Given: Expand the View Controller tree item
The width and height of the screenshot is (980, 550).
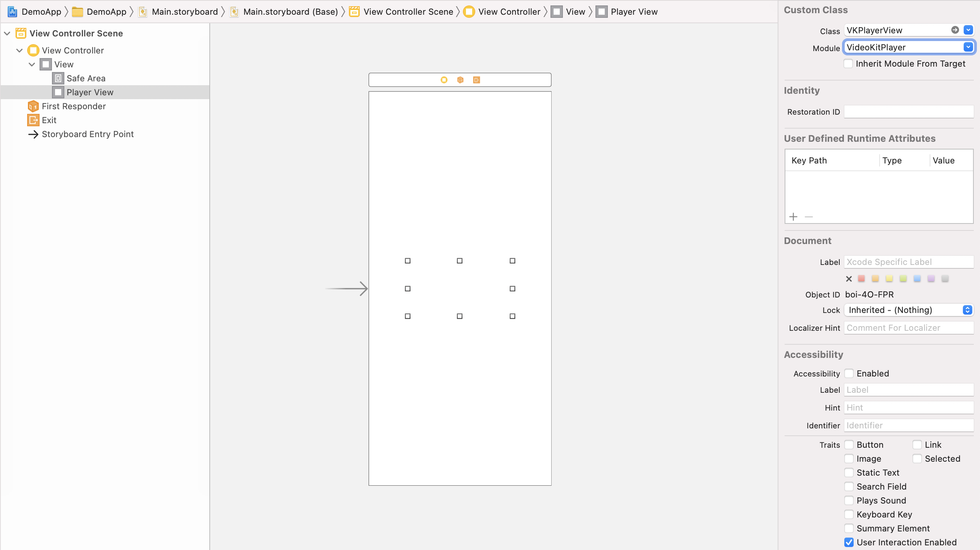Looking at the screenshot, I should (x=19, y=50).
